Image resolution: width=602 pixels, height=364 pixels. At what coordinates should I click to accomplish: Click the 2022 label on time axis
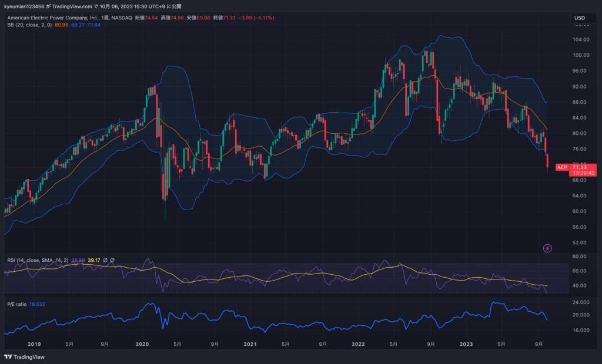point(358,344)
